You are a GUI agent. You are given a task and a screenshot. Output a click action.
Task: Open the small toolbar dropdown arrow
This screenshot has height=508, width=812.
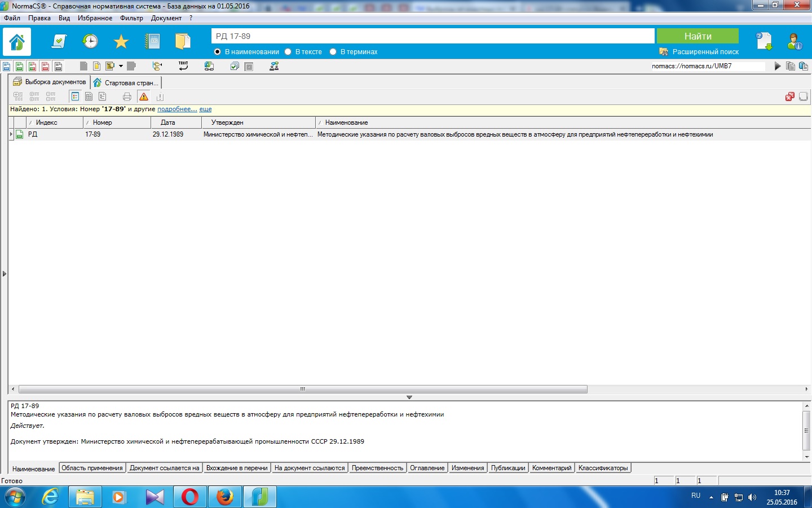121,66
